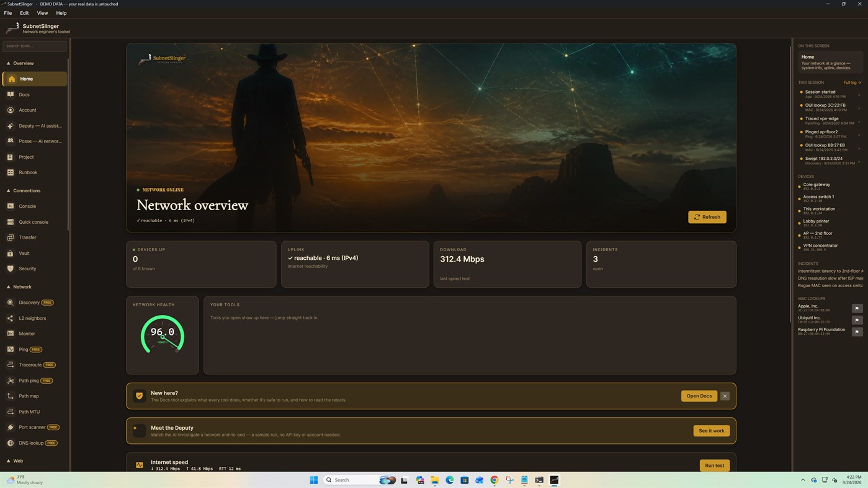The width and height of the screenshot is (868, 488).
Task: Open the Account page icon
Action: pos(11,110)
